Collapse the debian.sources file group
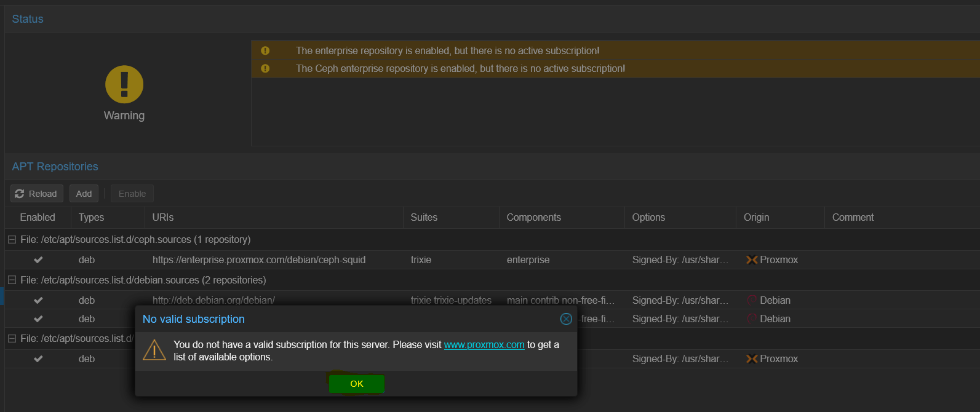The height and width of the screenshot is (412, 980). (12, 280)
